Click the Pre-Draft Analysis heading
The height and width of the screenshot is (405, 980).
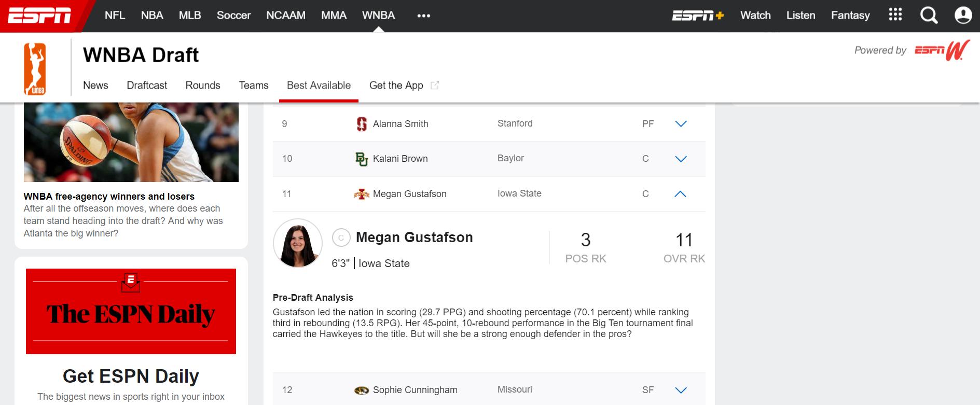coord(313,298)
